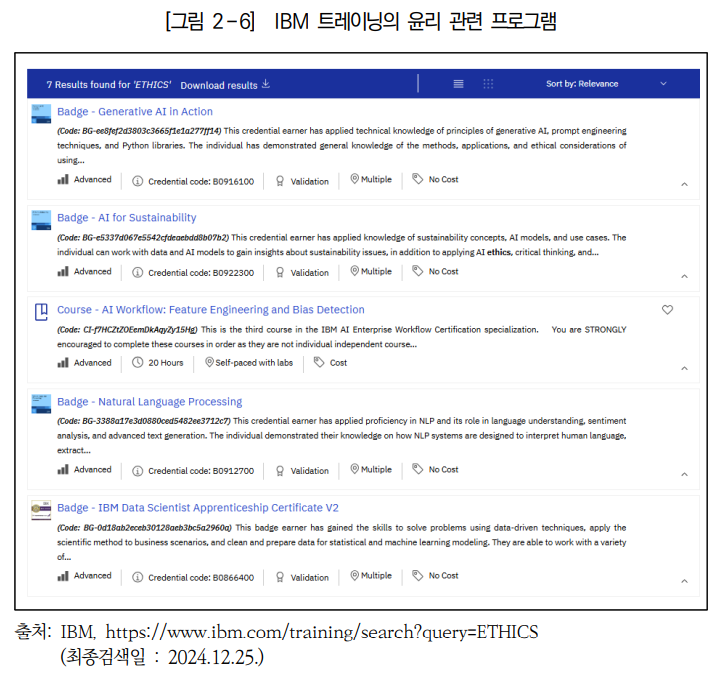The width and height of the screenshot is (720, 673).
Task: Click the AI Workflow course bookmark icon
Action: point(41,312)
